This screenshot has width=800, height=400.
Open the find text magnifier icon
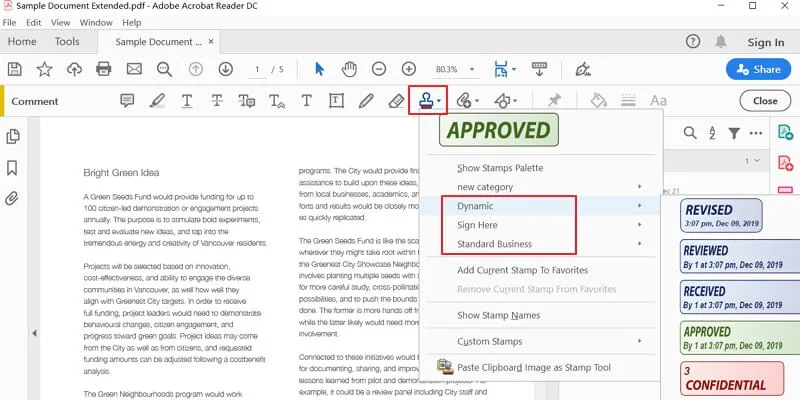[x=164, y=69]
